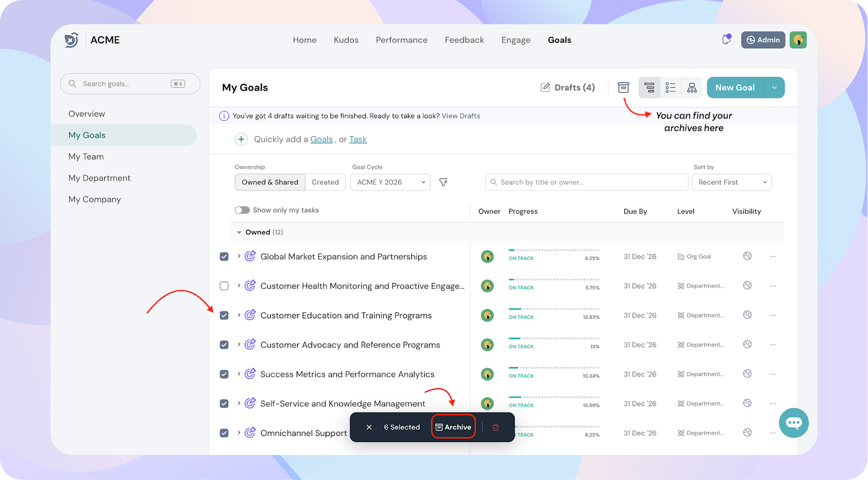Uncheck Customer Education and Training Programs
Screen dimensions: 868x480
coord(224,315)
